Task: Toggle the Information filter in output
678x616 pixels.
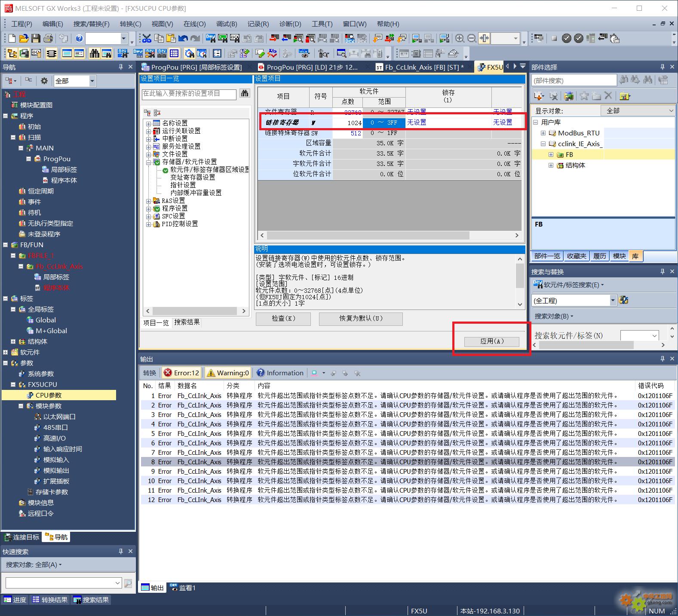Action: coord(280,373)
